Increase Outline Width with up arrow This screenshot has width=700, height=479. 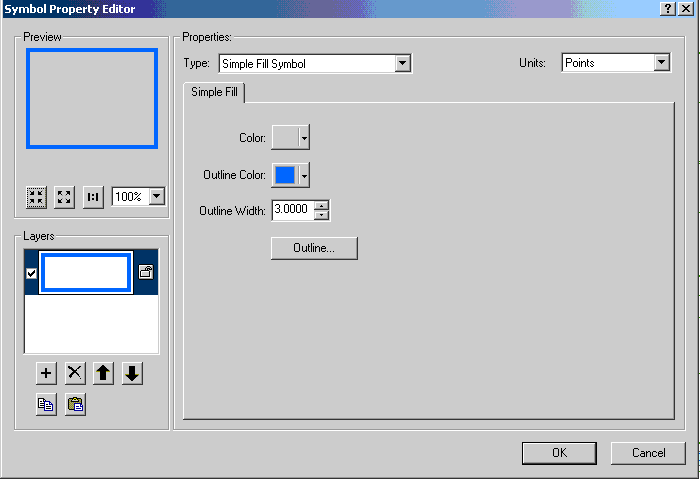click(x=321, y=205)
